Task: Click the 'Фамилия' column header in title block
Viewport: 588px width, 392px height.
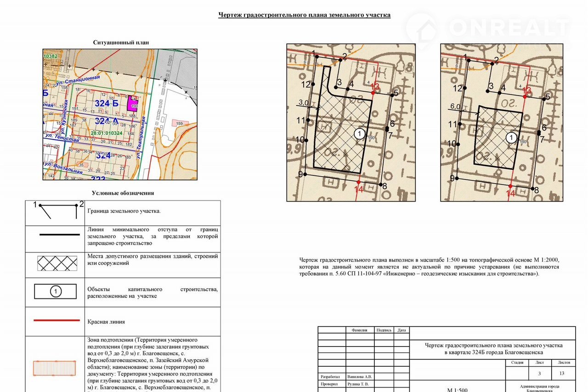Action: pos(359,330)
